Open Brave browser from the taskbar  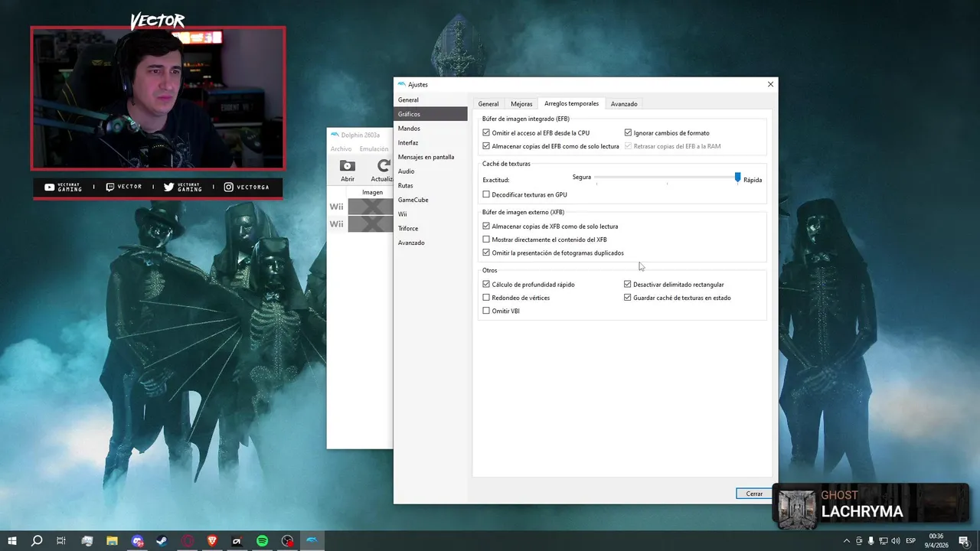[212, 541]
